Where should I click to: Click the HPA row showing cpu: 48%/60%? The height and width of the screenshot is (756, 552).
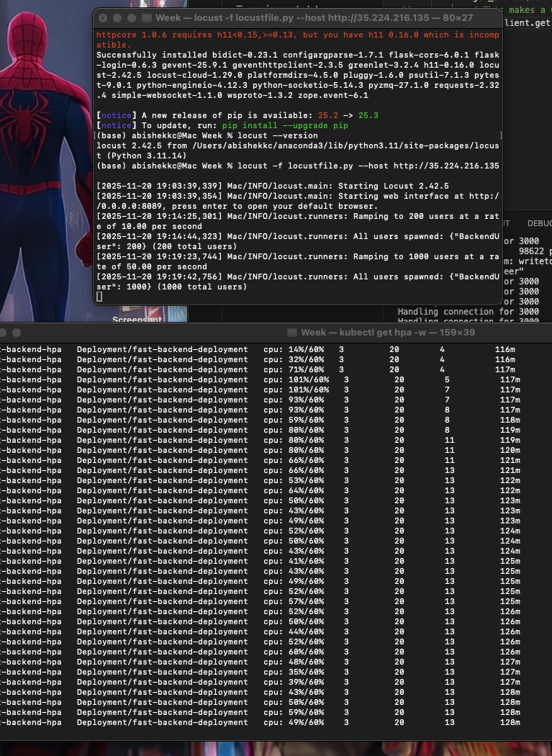(260, 662)
